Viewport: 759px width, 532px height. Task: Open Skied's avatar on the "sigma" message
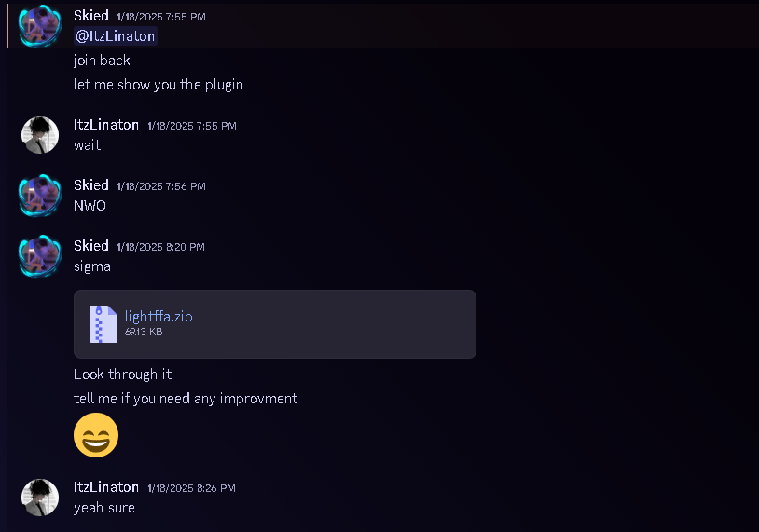(x=39, y=256)
